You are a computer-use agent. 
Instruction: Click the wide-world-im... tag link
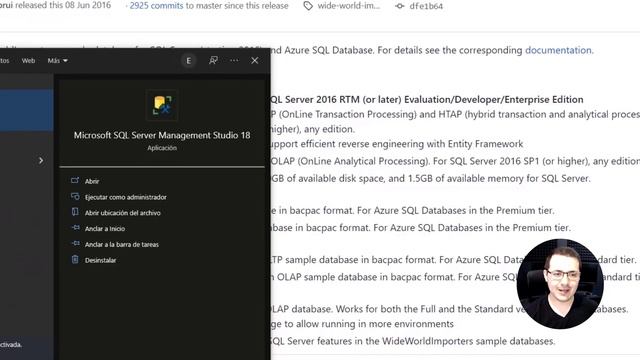point(349,6)
